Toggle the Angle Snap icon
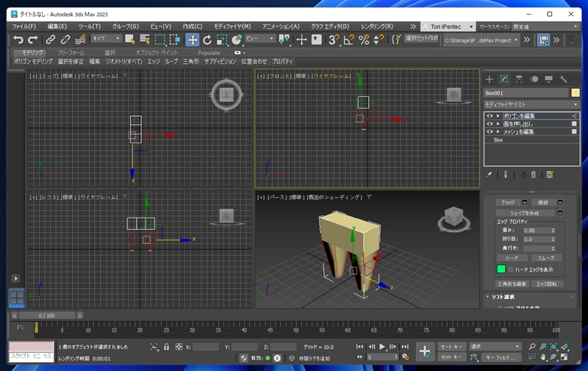This screenshot has height=371, width=588. pyautogui.click(x=348, y=40)
